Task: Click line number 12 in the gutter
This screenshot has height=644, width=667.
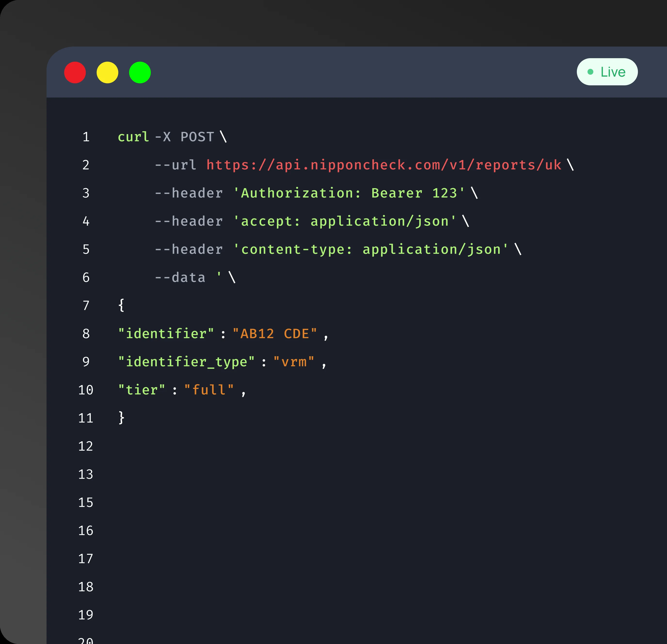Action: tap(86, 446)
